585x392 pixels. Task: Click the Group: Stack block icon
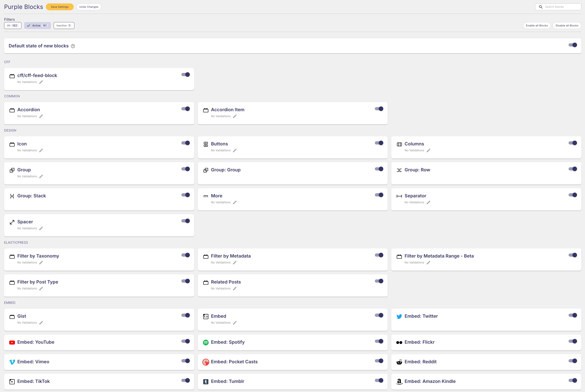pos(12,196)
